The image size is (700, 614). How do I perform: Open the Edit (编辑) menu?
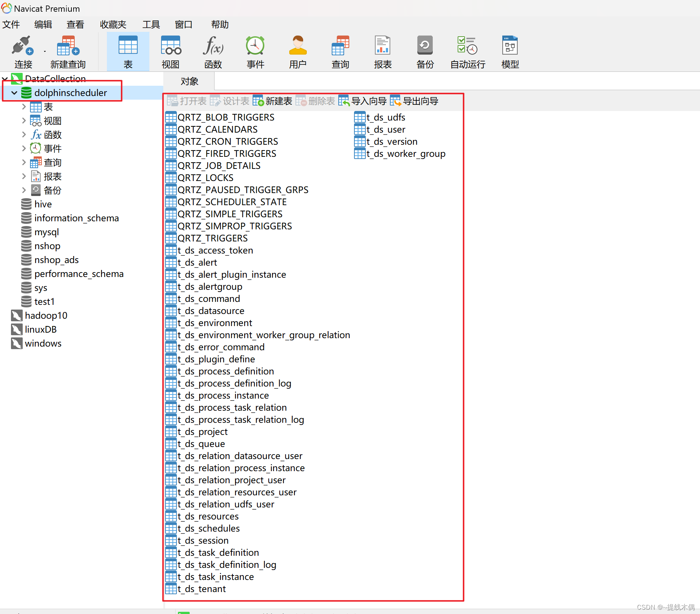(43, 25)
